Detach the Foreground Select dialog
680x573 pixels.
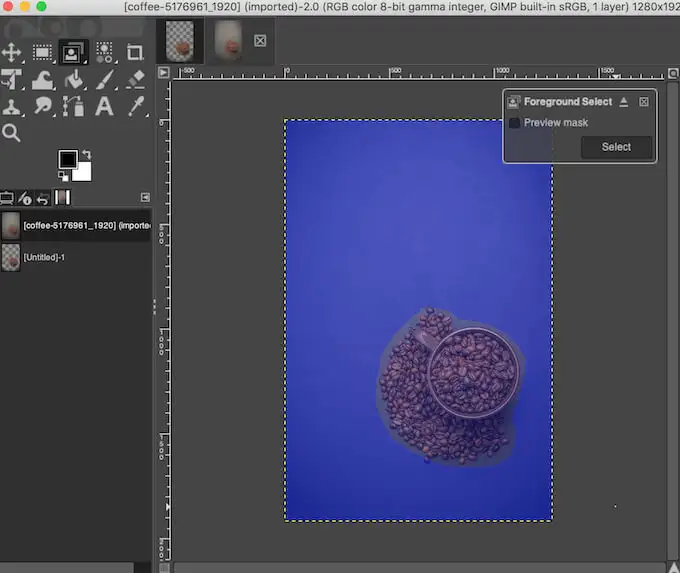pos(624,102)
